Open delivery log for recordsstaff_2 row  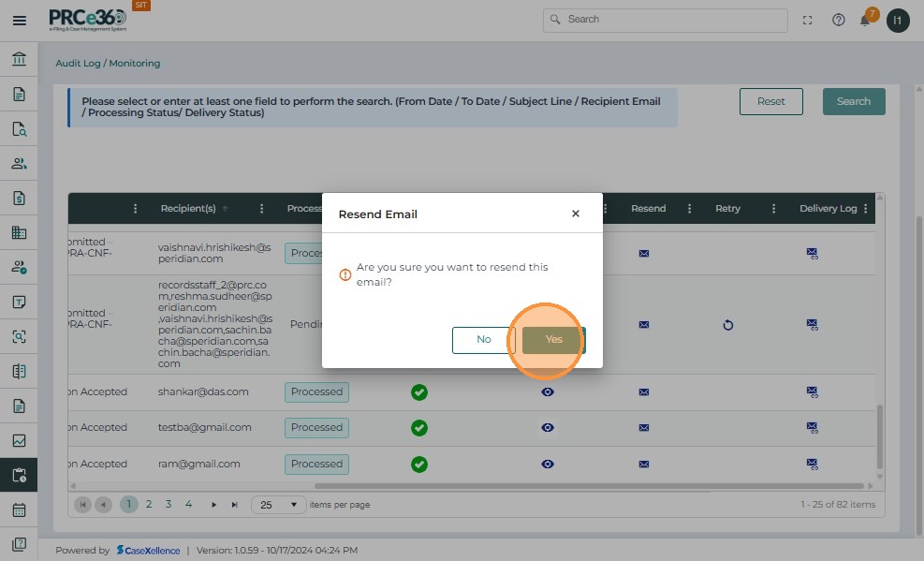[x=812, y=325]
